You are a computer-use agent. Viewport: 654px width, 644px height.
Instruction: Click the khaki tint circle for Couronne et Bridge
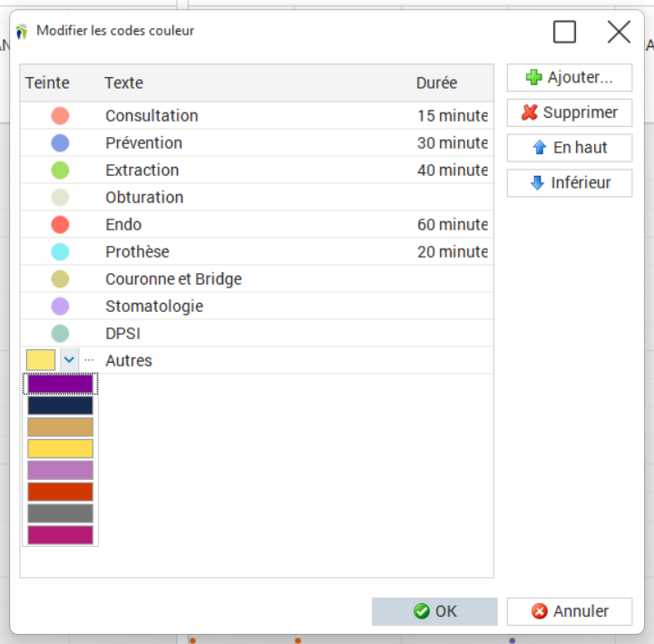[60, 279]
